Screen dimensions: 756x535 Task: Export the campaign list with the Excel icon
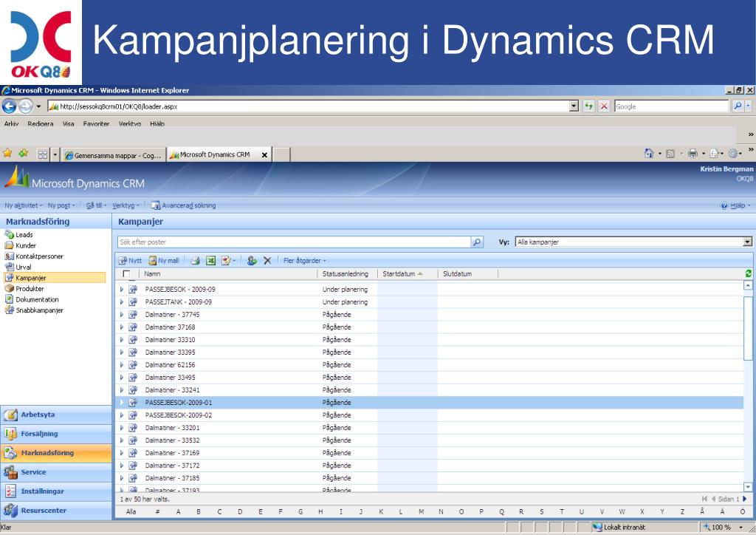210,261
